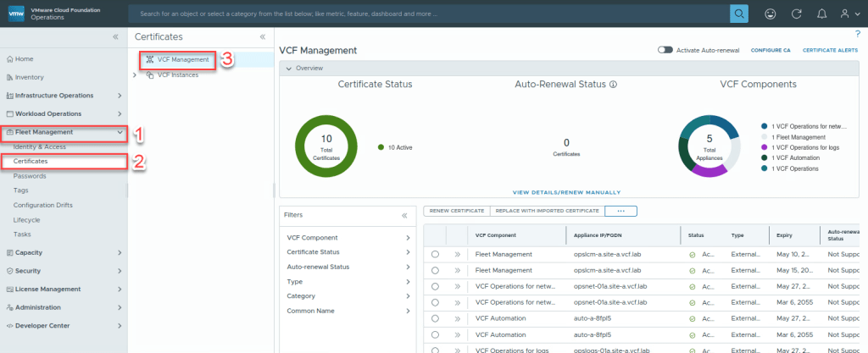Click the Auto-Renewal Status info icon
Screen dimensions: 868x353
coord(613,85)
